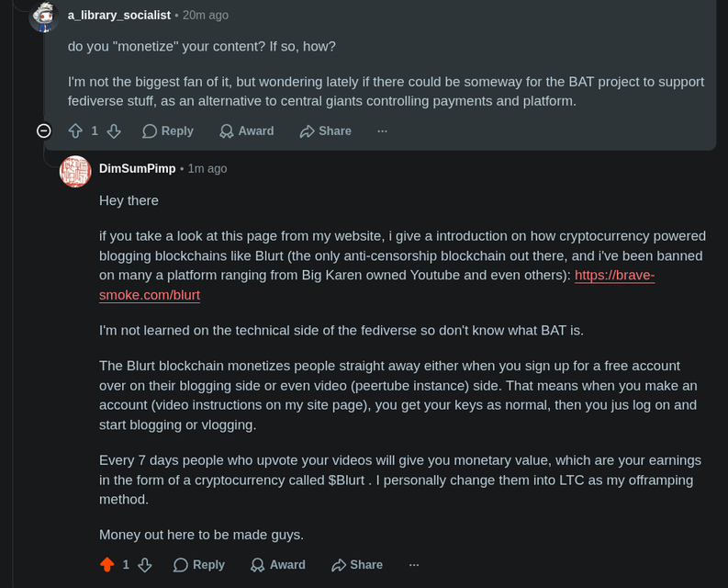
Task: Remove the orange upvote on DimSumPimp's comment
Action: pos(107,565)
